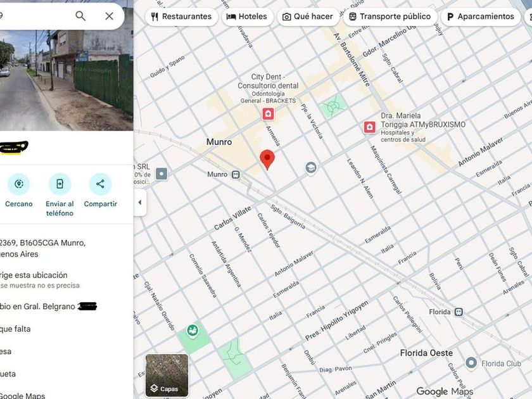The image size is (532, 399).
Task: Click the City Dent - Consultorio dental label
Action: pos(268,82)
